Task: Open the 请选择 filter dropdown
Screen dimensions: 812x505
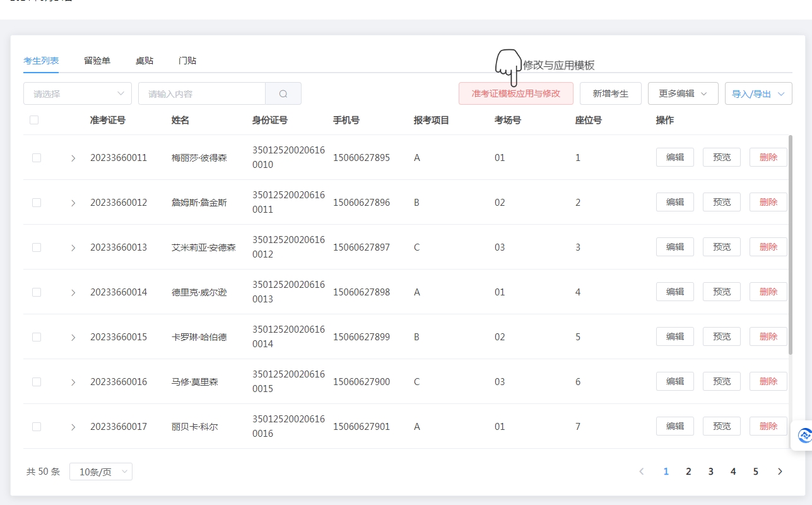Action: point(78,93)
